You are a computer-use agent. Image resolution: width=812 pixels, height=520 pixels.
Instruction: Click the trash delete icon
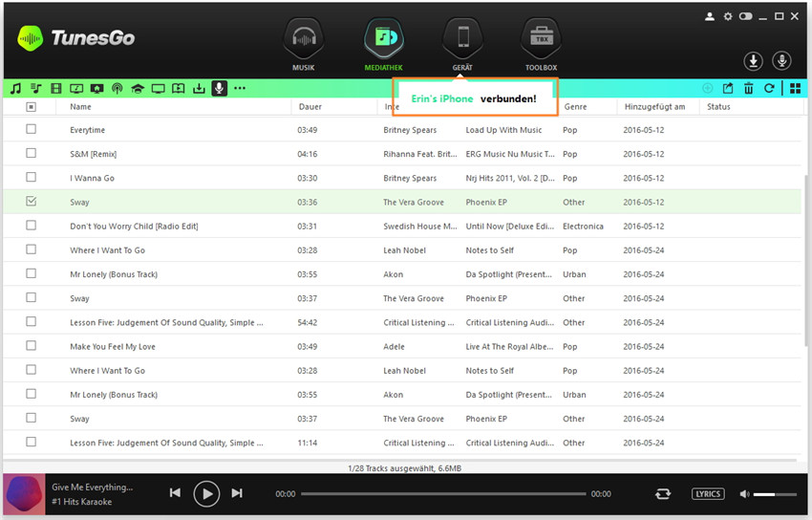click(749, 89)
